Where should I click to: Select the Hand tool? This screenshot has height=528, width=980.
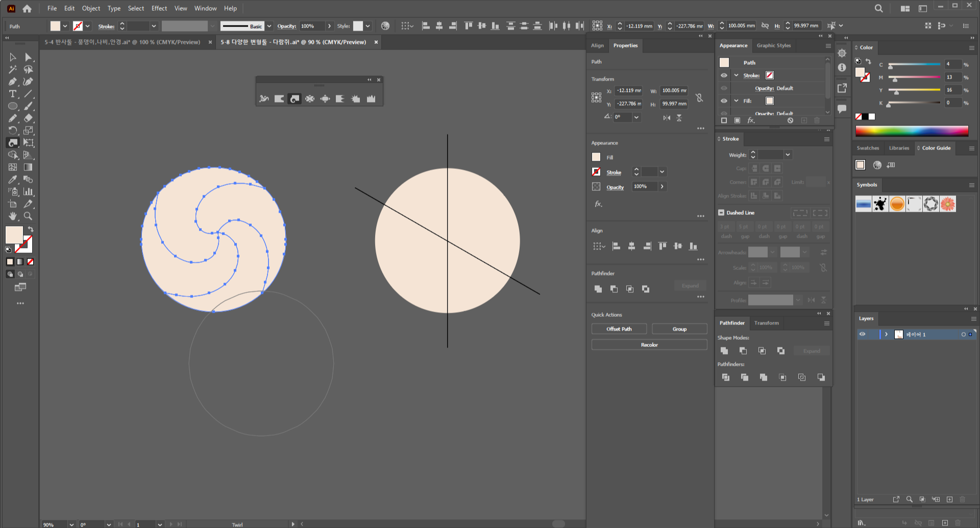(13, 216)
